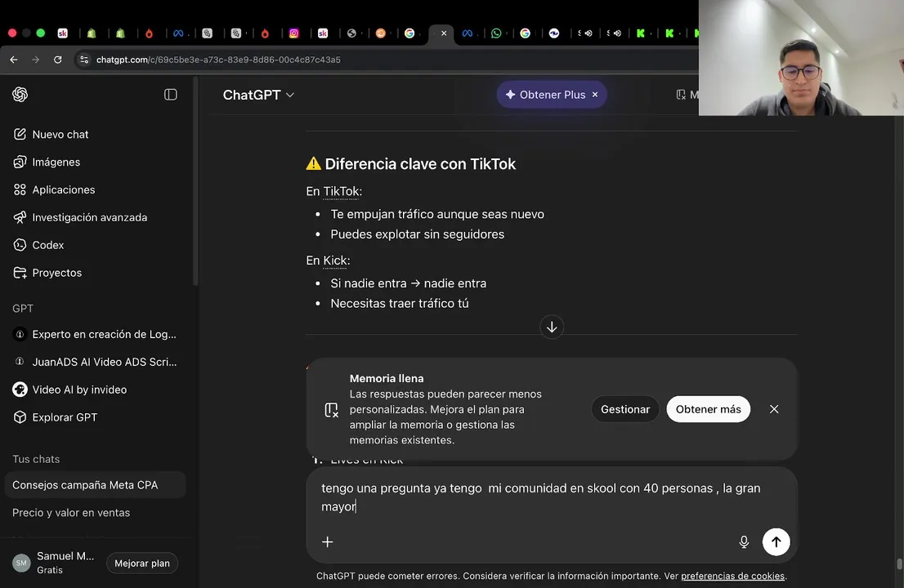The image size is (904, 588).
Task: Collapse the sidebar with panel icon
Action: (171, 95)
